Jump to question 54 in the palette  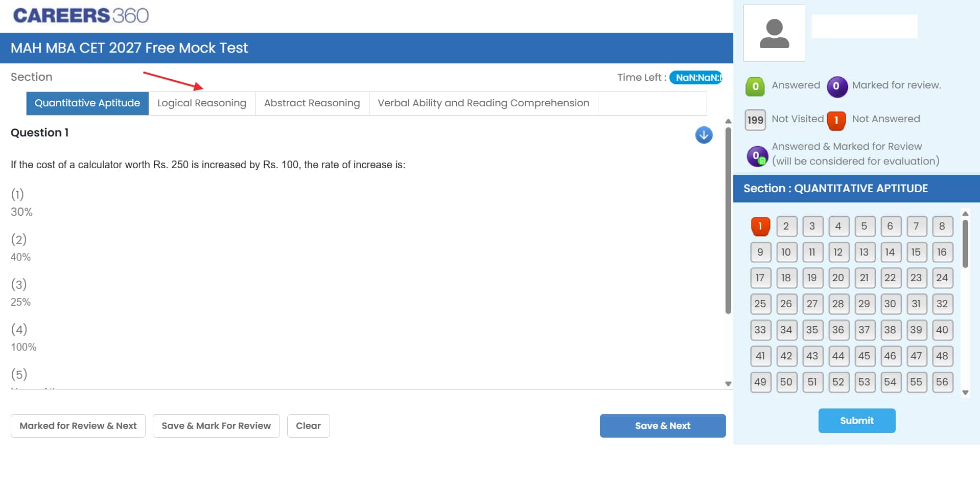click(x=890, y=382)
